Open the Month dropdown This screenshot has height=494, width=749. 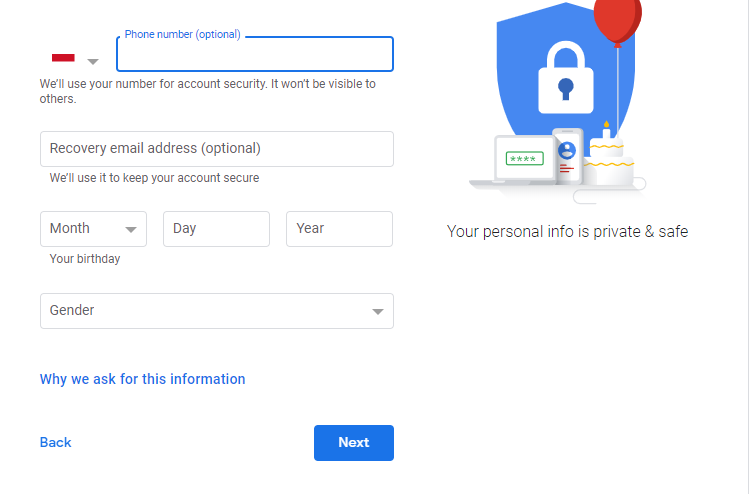[x=94, y=229]
